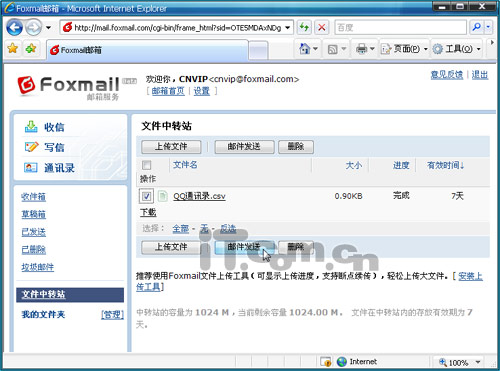Tick the select-all checkbox in header
The width and height of the screenshot is (500, 371).
pos(146,165)
